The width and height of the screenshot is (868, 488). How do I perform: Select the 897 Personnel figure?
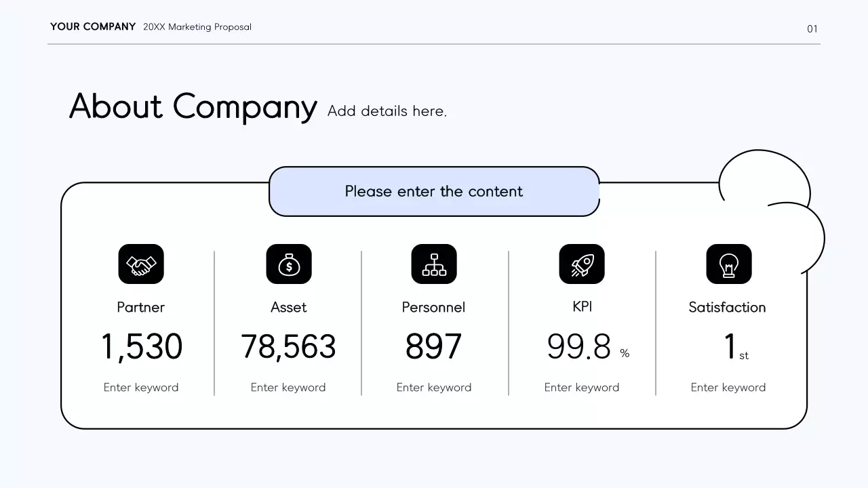(433, 346)
